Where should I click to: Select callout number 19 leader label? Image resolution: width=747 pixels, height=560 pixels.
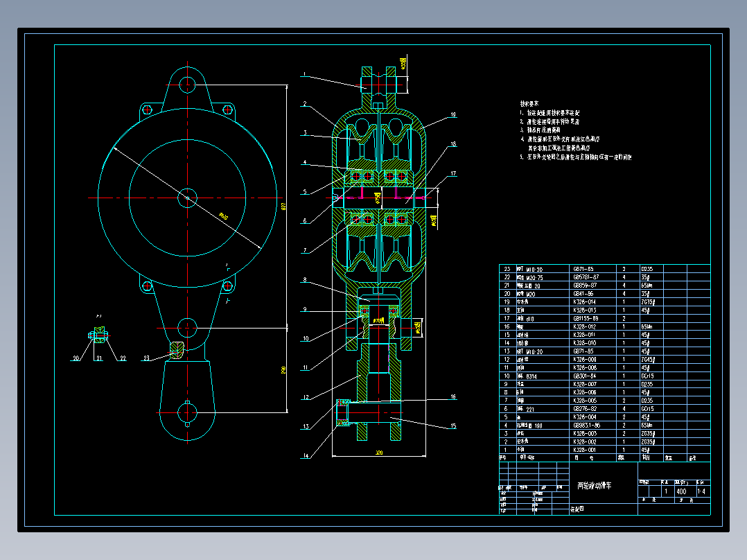(453, 114)
